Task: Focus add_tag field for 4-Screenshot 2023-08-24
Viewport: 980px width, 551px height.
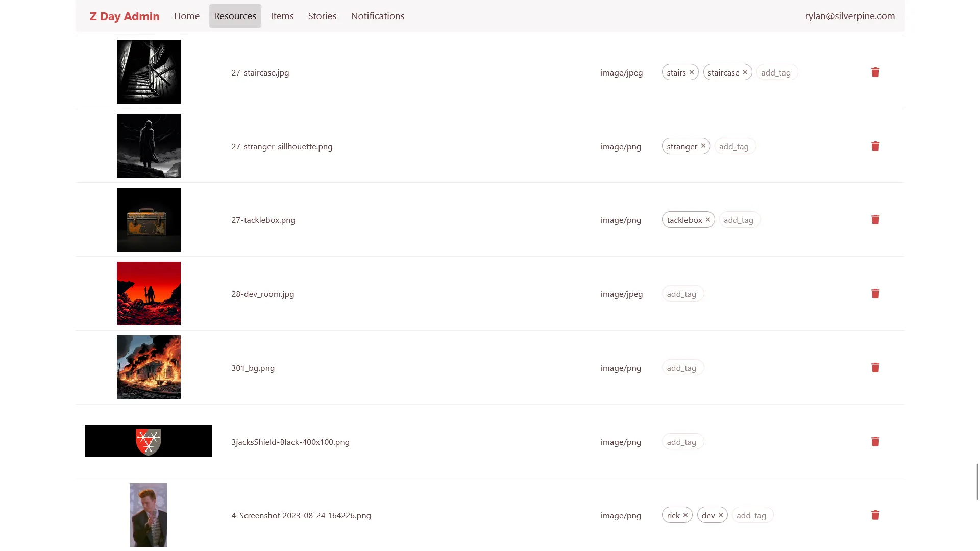Action: pyautogui.click(x=752, y=515)
